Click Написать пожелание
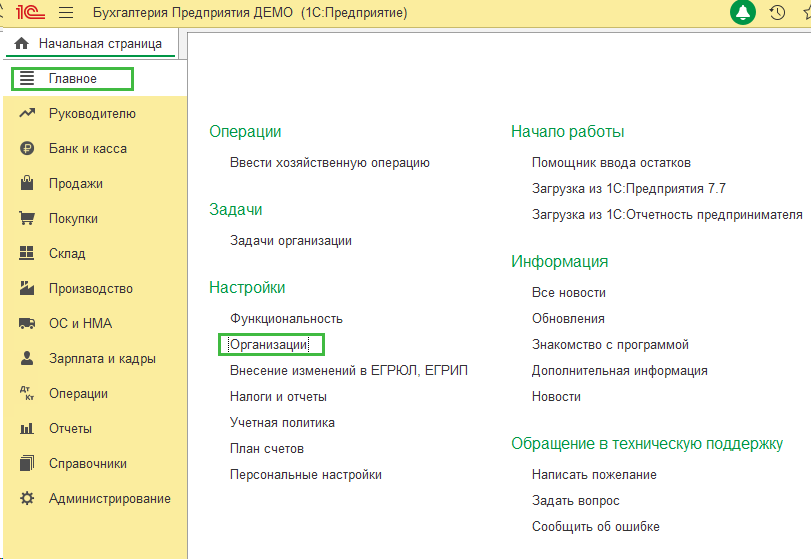This screenshot has height=559, width=811. 594,475
